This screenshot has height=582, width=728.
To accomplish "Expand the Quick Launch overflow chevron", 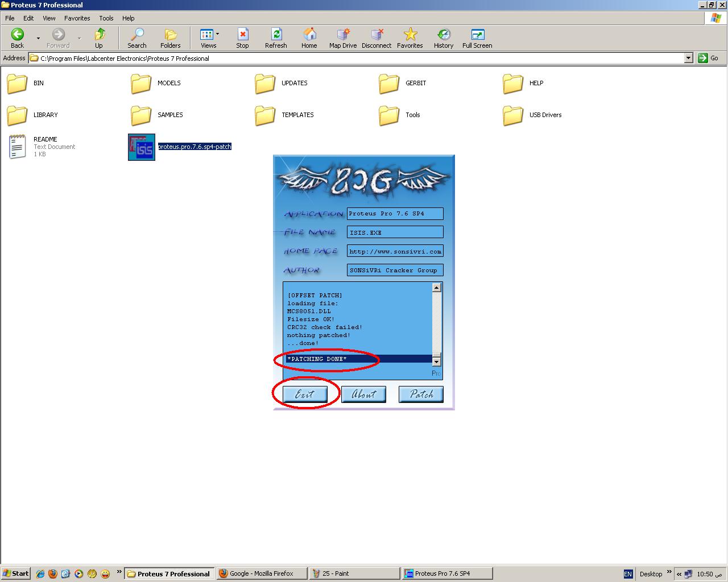I will pyautogui.click(x=119, y=572).
